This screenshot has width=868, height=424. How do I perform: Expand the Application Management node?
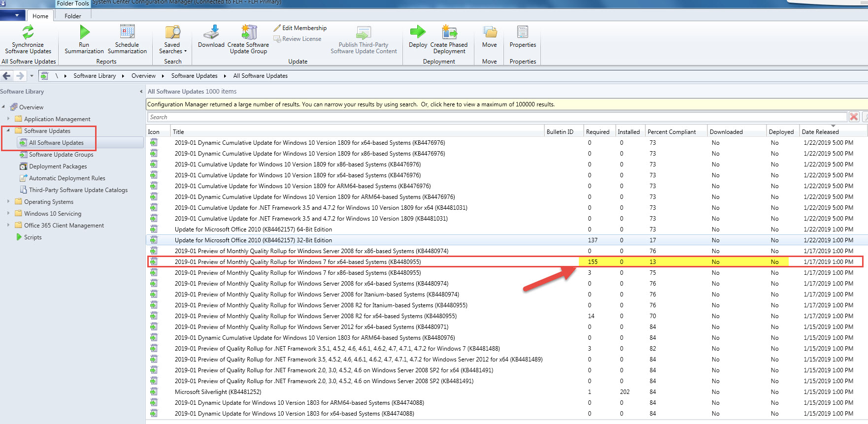pos(8,119)
